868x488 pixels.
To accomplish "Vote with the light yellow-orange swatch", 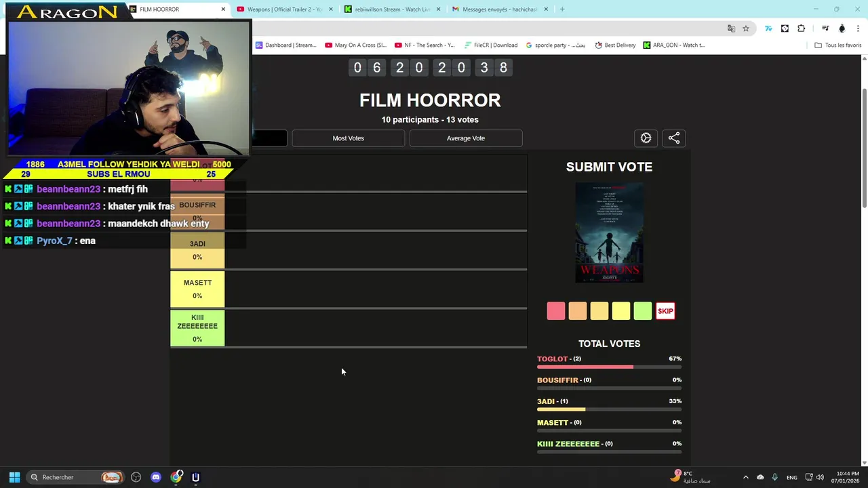I will click(599, 311).
